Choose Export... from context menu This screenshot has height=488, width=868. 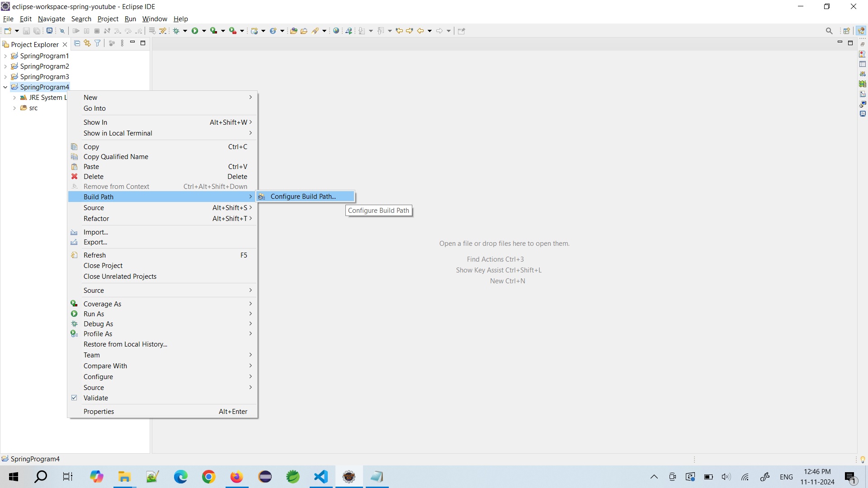click(163, 242)
